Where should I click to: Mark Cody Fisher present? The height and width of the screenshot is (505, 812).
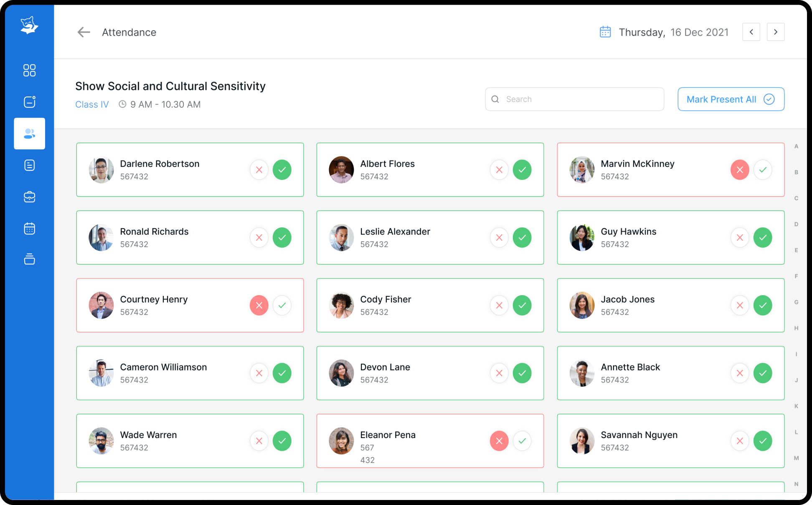pyautogui.click(x=522, y=305)
